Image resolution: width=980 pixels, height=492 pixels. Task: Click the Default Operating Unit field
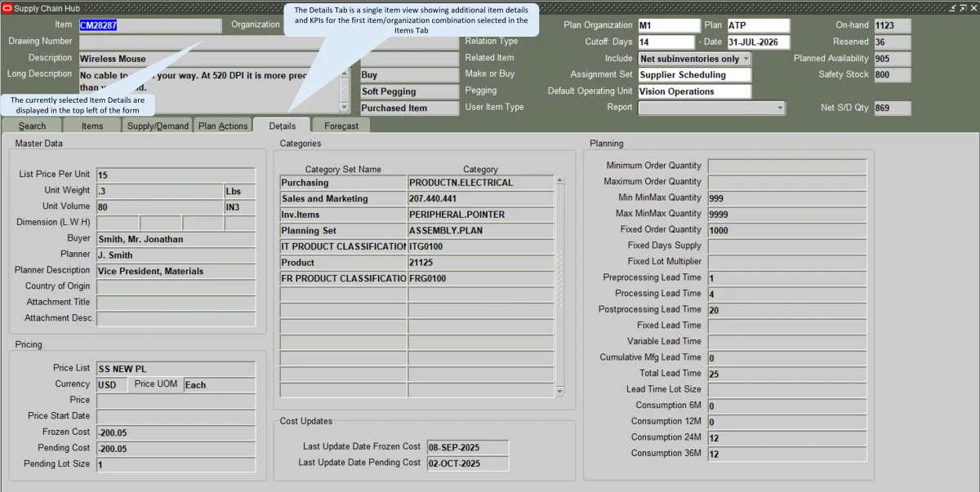(693, 91)
